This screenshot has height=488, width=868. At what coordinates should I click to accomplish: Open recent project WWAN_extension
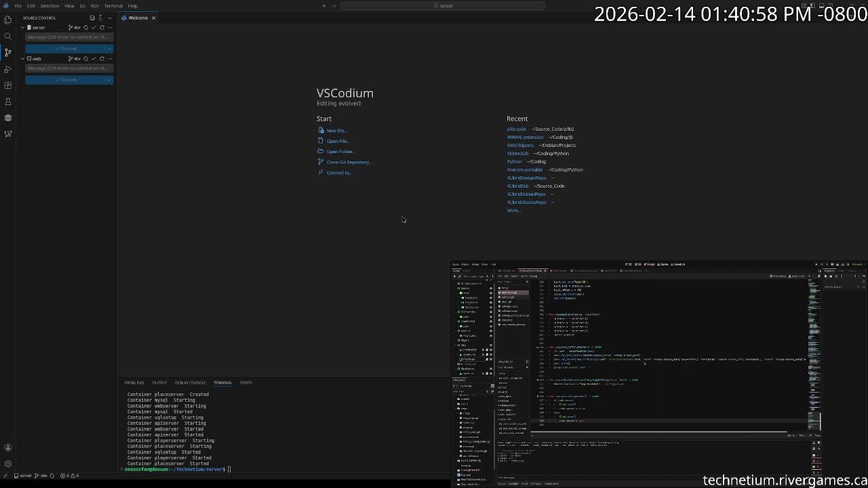coord(525,137)
